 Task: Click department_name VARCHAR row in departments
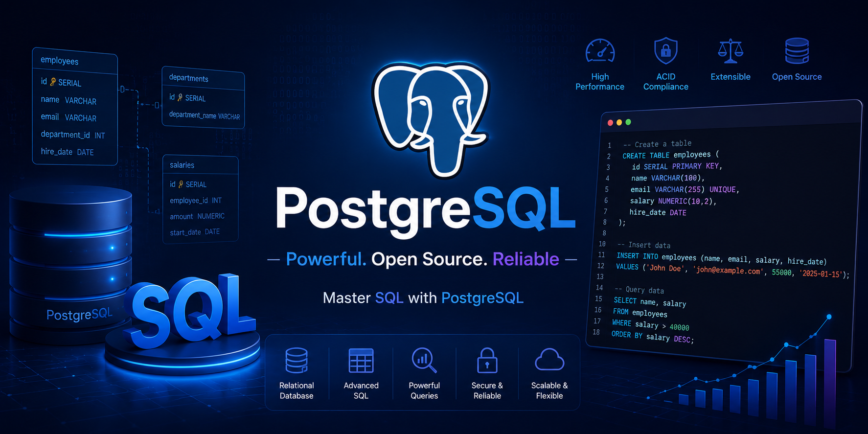(x=205, y=115)
